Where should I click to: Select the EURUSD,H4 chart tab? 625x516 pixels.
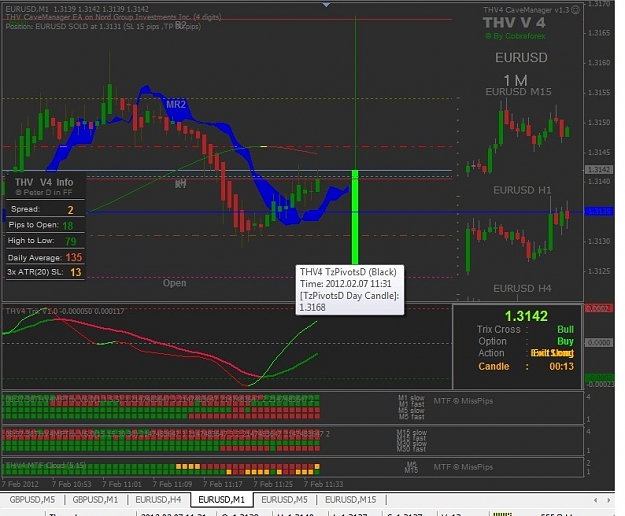click(x=158, y=500)
